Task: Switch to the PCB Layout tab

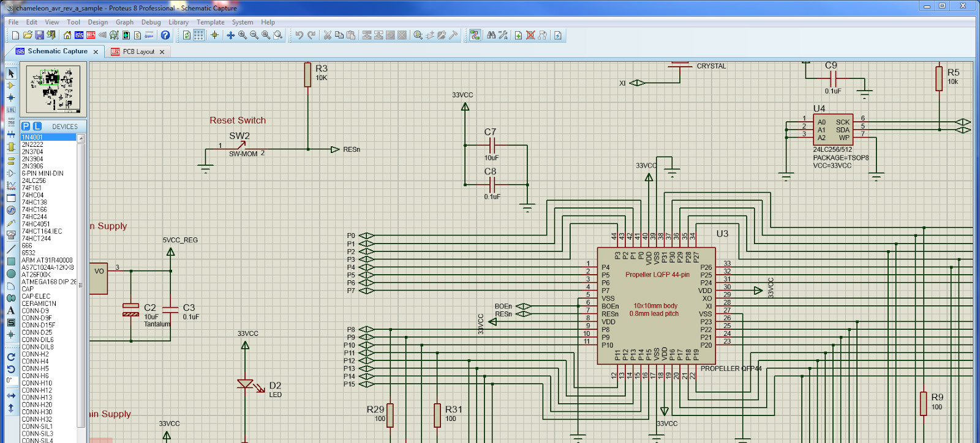Action: (x=138, y=52)
